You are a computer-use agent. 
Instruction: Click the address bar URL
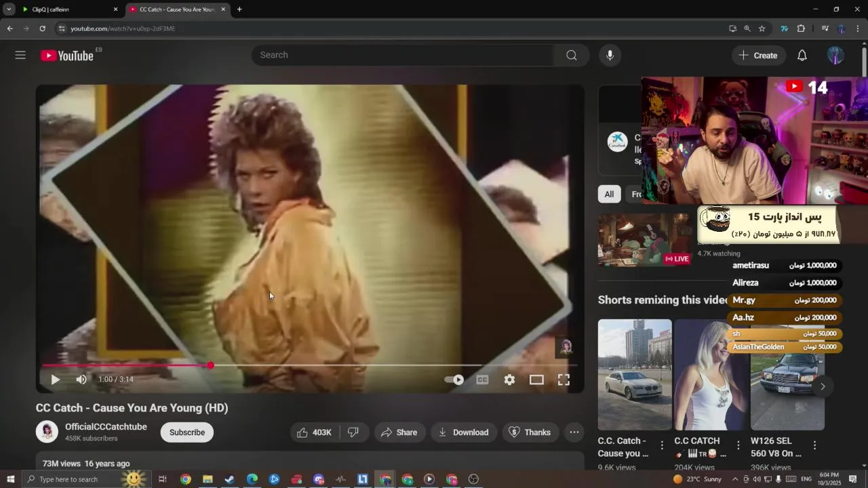pyautogui.click(x=123, y=28)
